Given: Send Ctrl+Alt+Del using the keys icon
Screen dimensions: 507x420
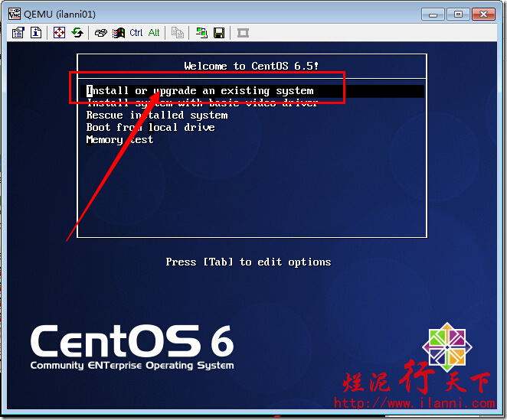Looking at the screenshot, I should [x=101, y=33].
